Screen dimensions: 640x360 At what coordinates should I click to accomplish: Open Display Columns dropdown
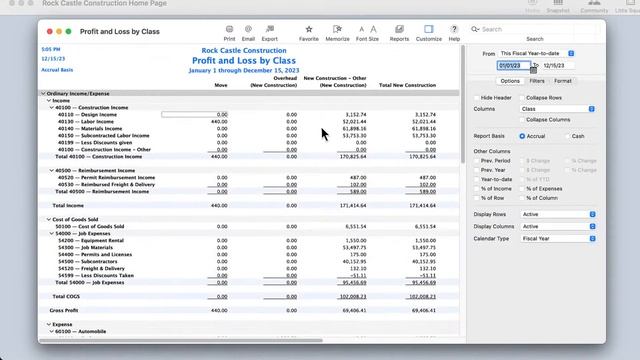(x=558, y=227)
